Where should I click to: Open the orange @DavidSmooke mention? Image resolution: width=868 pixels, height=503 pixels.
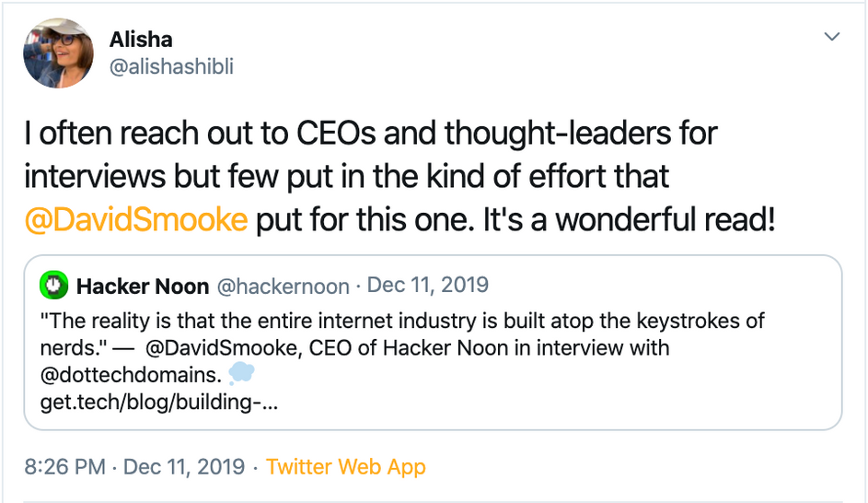point(136,220)
